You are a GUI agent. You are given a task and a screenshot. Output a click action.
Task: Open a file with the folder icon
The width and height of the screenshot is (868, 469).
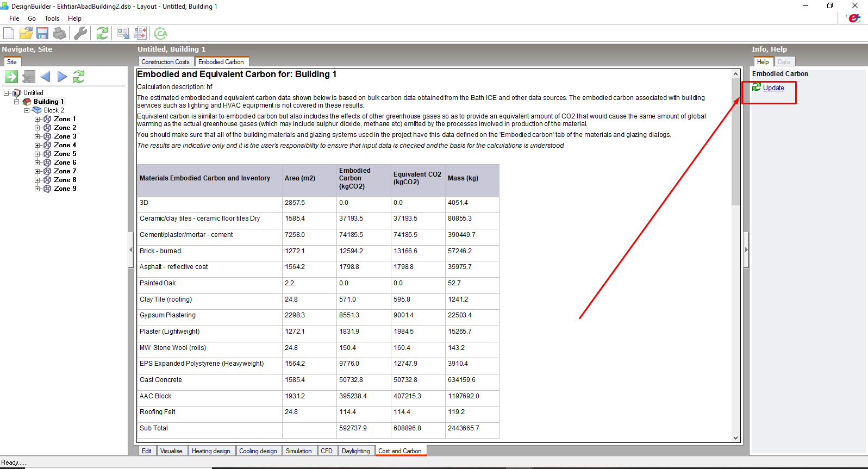pyautogui.click(x=26, y=34)
